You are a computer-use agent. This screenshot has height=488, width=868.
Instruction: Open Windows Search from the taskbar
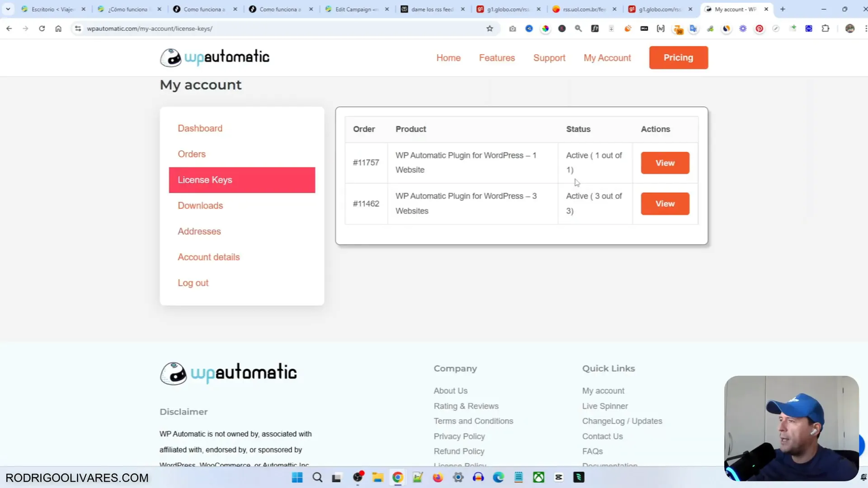pos(317,477)
